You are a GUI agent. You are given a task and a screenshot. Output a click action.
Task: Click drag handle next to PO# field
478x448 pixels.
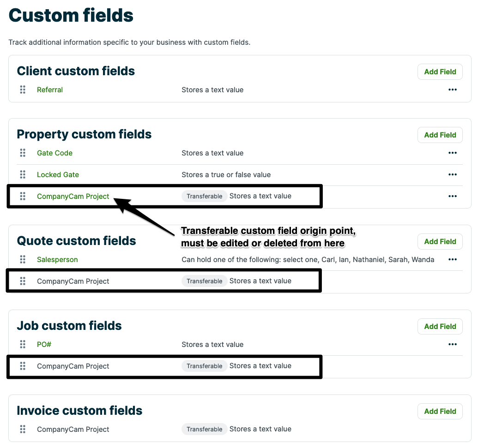tap(23, 345)
